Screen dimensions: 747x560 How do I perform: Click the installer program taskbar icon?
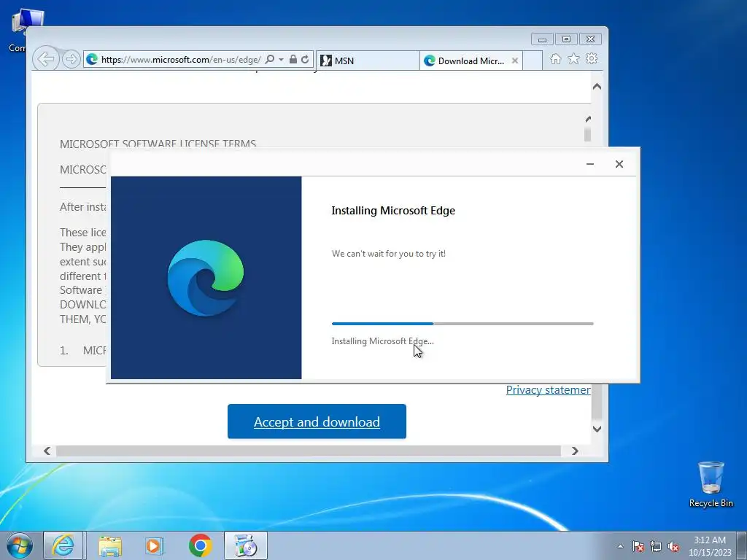(246, 545)
